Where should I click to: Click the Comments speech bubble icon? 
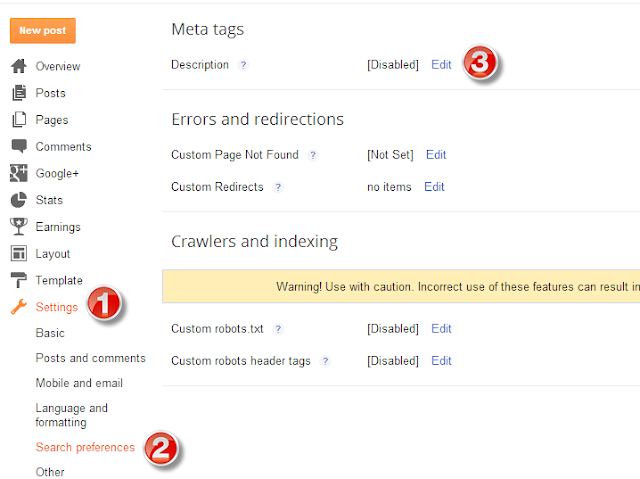(x=19, y=146)
